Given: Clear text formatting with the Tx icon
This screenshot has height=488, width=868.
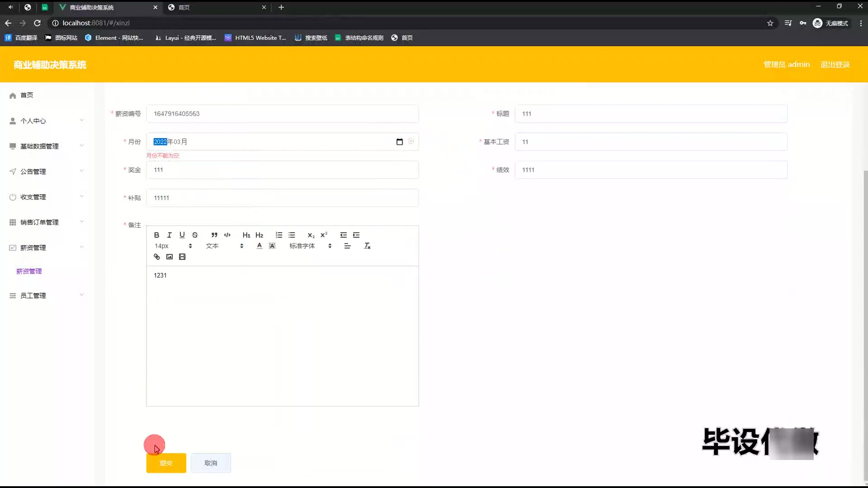Looking at the screenshot, I should pyautogui.click(x=367, y=246).
